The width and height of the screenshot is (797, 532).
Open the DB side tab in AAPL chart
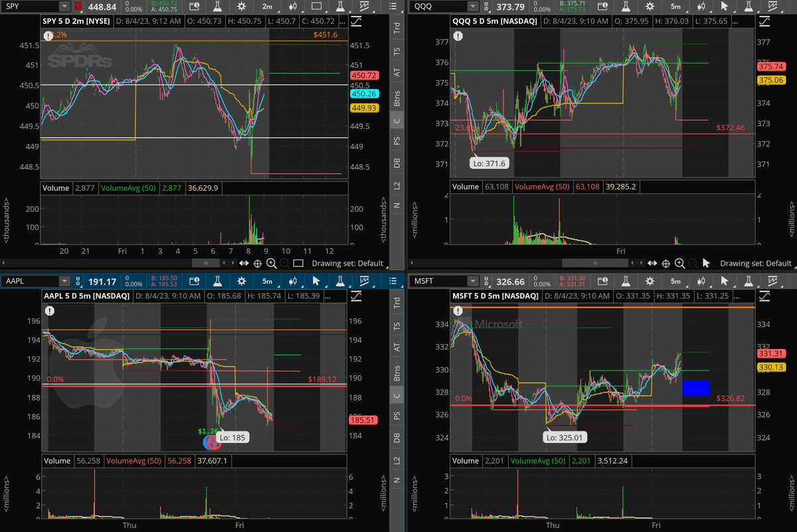click(397, 438)
